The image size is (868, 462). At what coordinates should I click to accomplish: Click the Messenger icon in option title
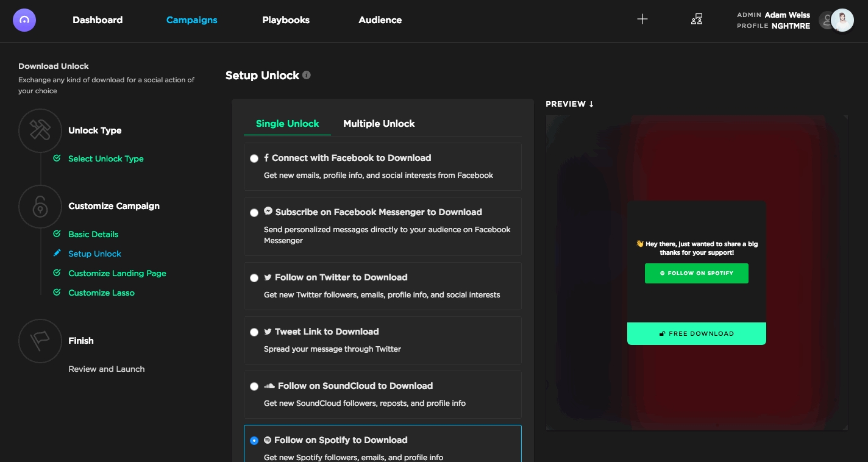tap(268, 211)
